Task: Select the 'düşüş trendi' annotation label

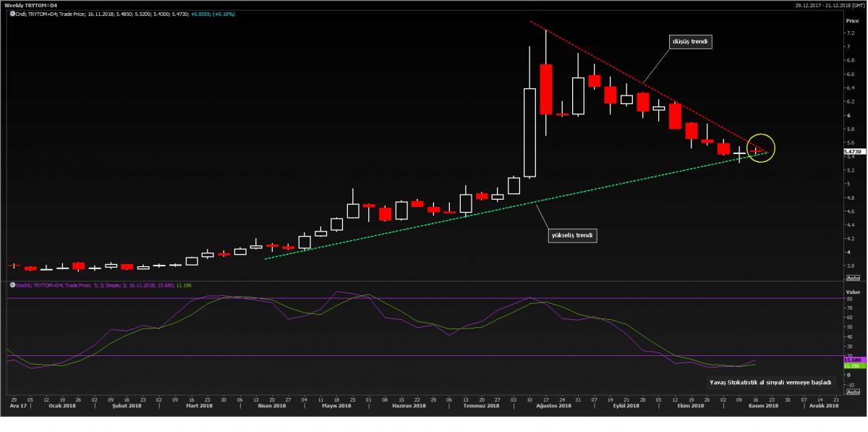Action: (x=691, y=42)
